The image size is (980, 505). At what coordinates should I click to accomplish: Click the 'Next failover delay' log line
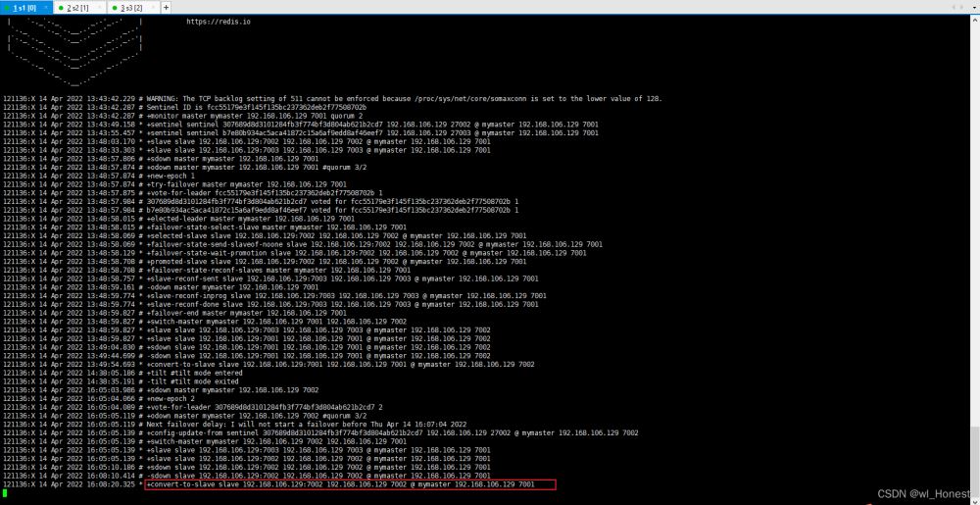point(235,424)
